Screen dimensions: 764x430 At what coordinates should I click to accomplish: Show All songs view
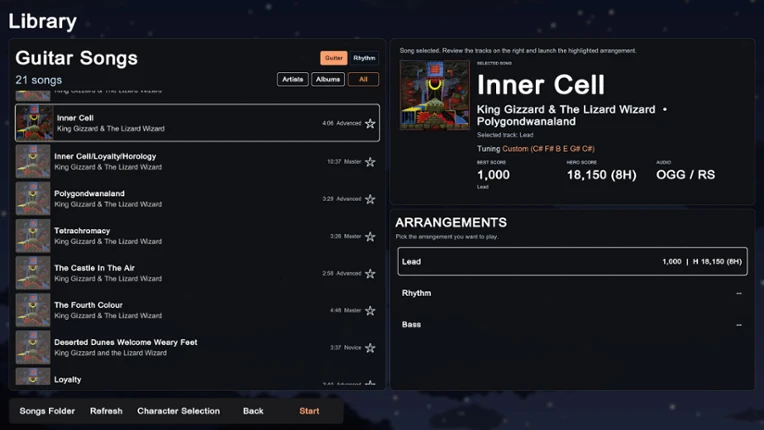coord(363,79)
